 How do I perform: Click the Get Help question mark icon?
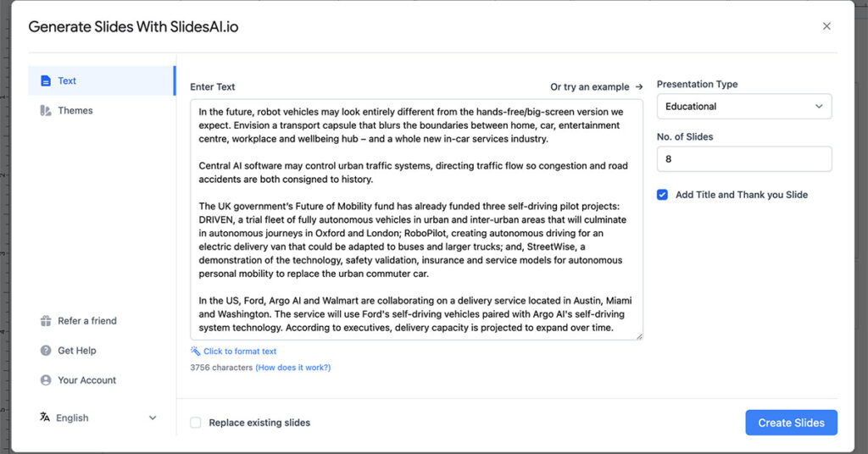[x=46, y=351]
